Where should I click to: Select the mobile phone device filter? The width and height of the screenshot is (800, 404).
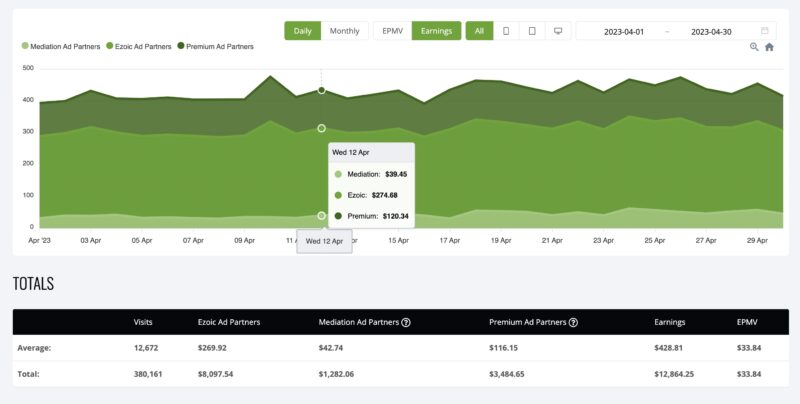tap(506, 31)
